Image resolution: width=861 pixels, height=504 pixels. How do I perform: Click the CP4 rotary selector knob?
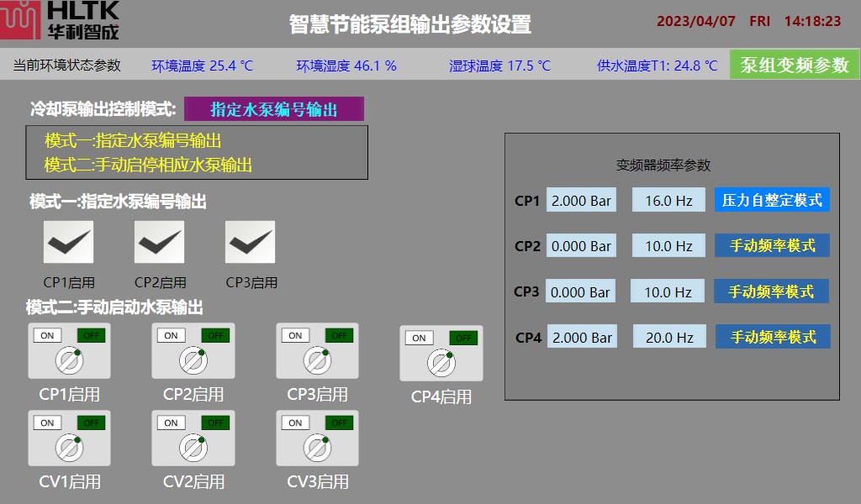441,364
